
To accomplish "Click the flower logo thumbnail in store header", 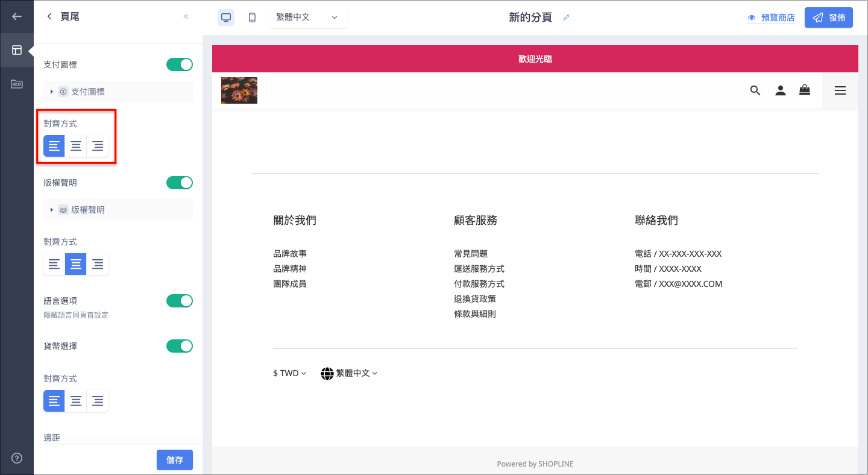I will (x=239, y=90).
